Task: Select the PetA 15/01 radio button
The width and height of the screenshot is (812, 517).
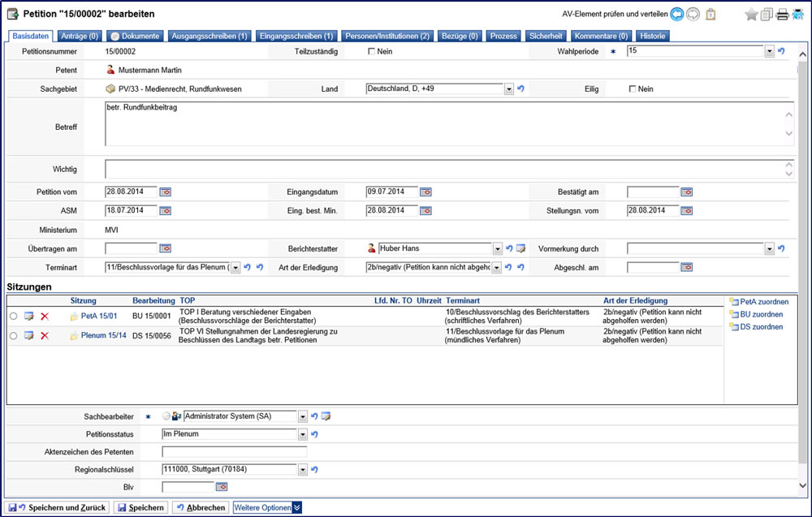Action: pyautogui.click(x=13, y=315)
